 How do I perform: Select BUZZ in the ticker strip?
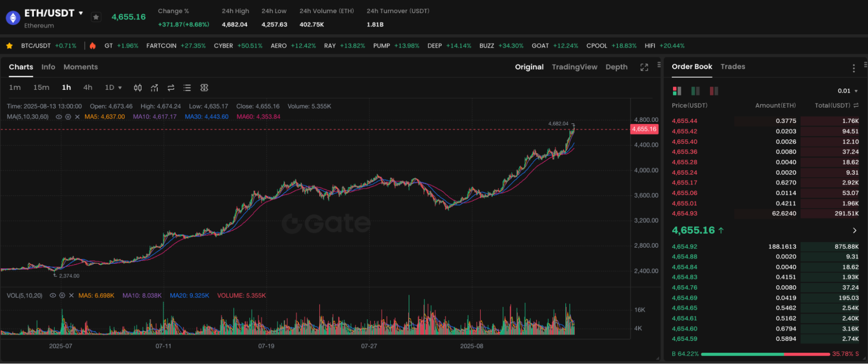pyautogui.click(x=501, y=46)
